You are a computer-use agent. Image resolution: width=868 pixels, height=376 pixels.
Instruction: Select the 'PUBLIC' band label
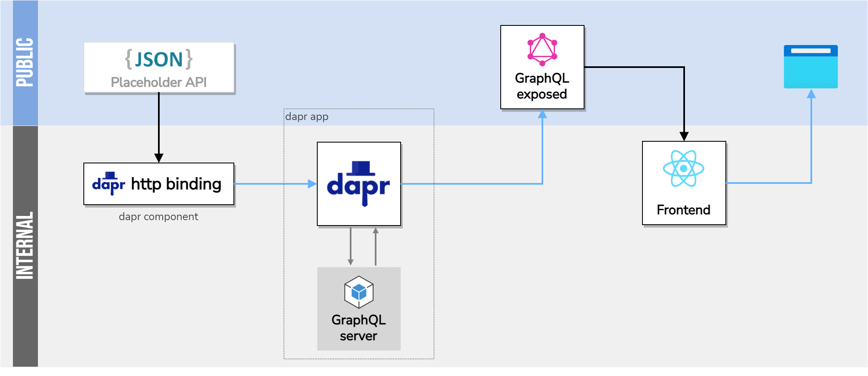tap(25, 63)
